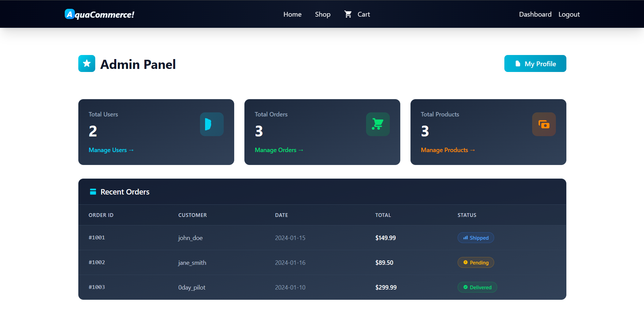Click the Total Orders label
The height and width of the screenshot is (313, 644).
271,114
